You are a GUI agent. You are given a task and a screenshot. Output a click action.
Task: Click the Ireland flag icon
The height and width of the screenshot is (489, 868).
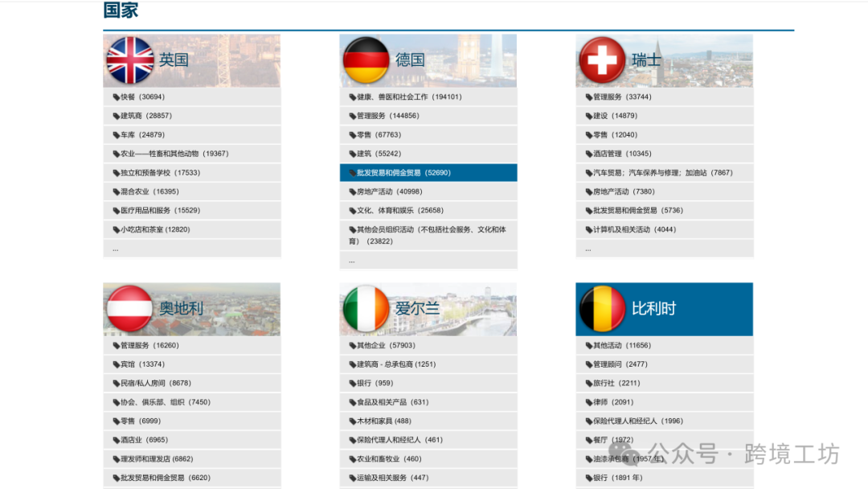point(366,309)
